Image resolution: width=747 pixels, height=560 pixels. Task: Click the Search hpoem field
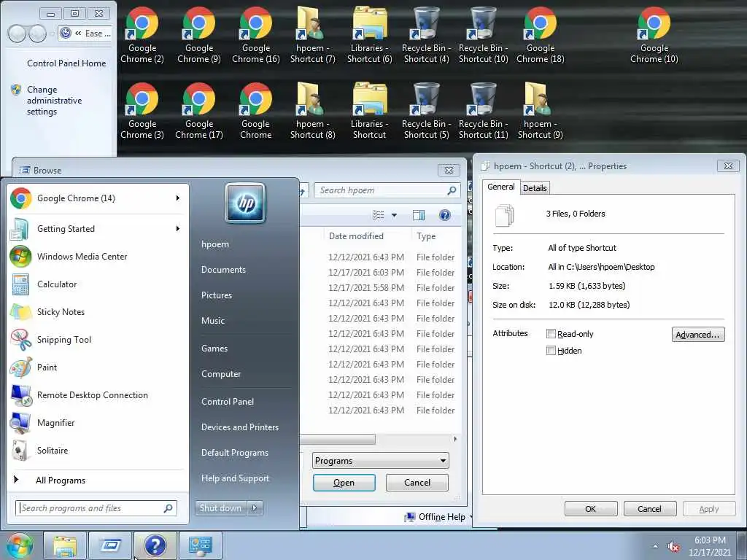coord(387,190)
